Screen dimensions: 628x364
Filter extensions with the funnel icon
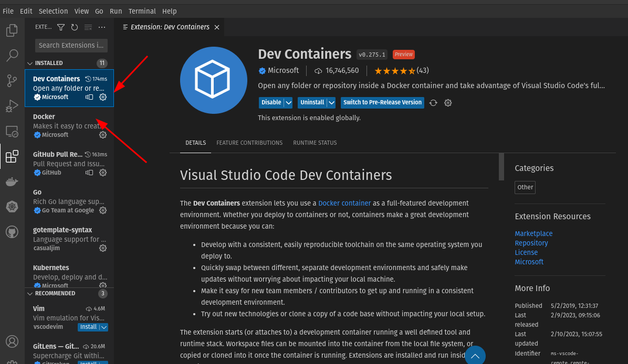pyautogui.click(x=61, y=27)
